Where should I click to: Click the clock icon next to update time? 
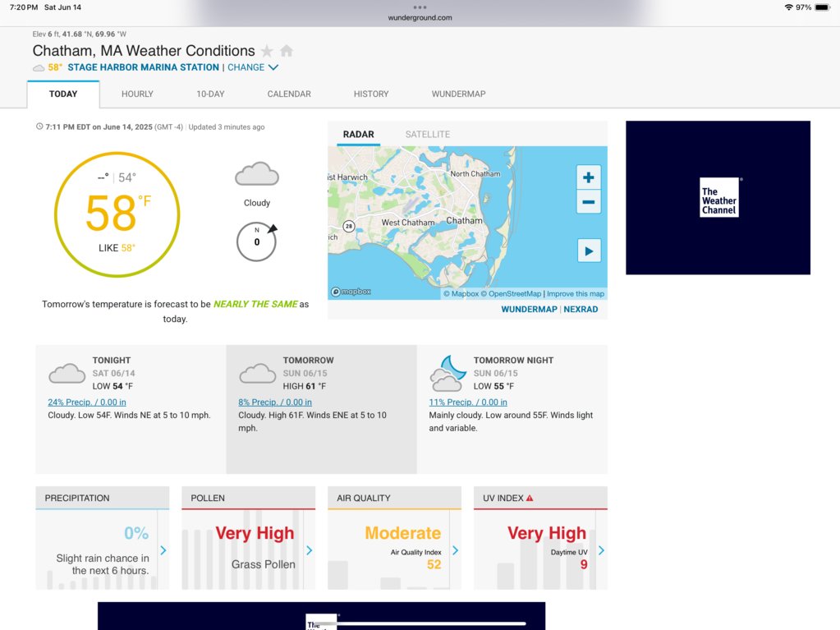[39, 127]
